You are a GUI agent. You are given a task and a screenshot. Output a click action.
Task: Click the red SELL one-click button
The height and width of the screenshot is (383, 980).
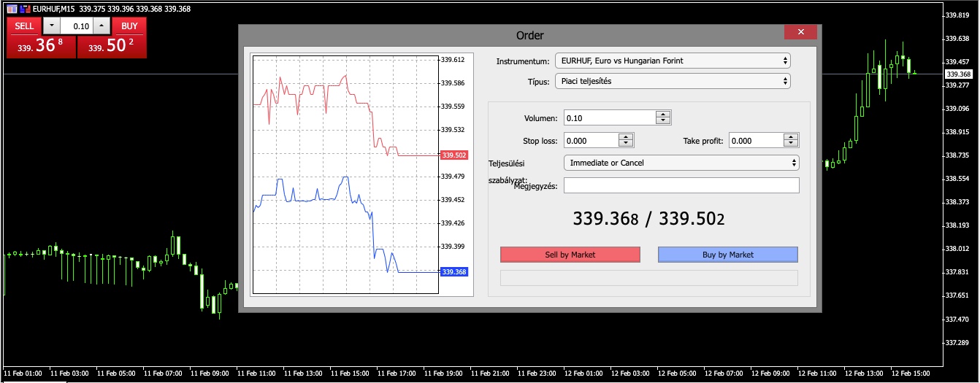coord(24,26)
